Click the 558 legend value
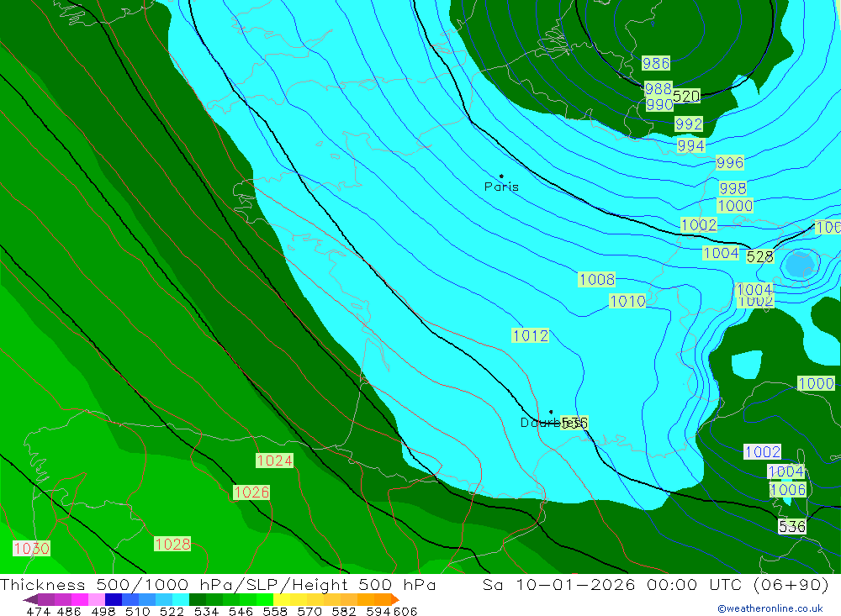841x616 pixels. 275,611
